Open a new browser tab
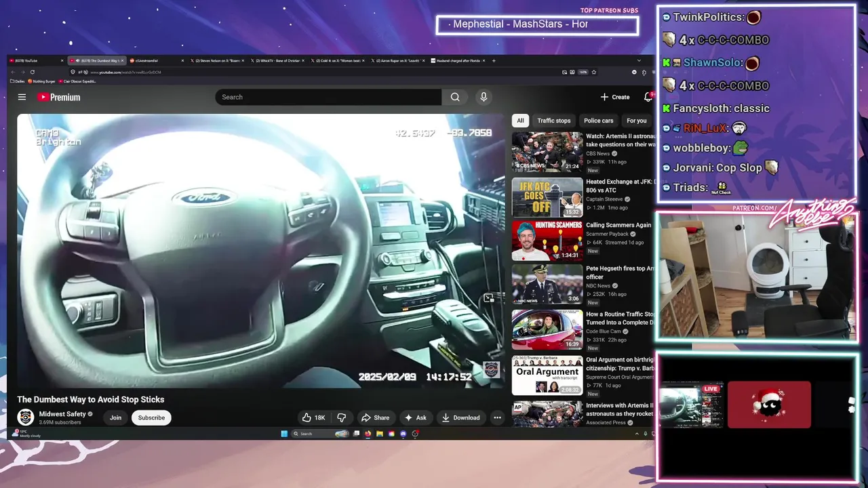Viewport: 868px width, 488px height. point(494,60)
